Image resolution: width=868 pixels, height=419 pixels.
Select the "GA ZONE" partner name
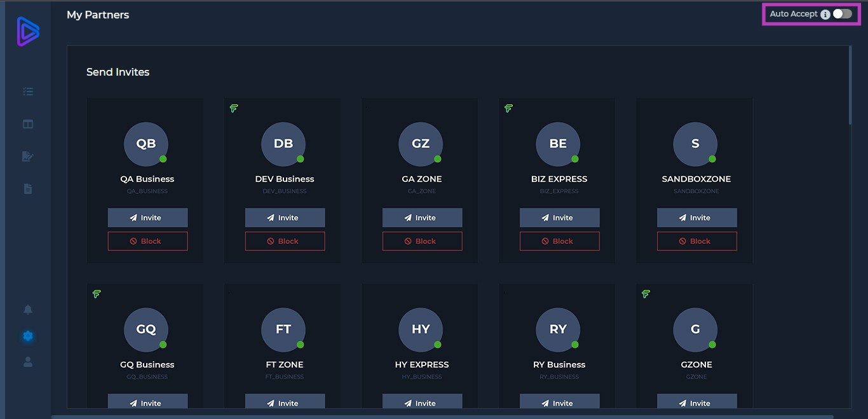click(x=422, y=179)
